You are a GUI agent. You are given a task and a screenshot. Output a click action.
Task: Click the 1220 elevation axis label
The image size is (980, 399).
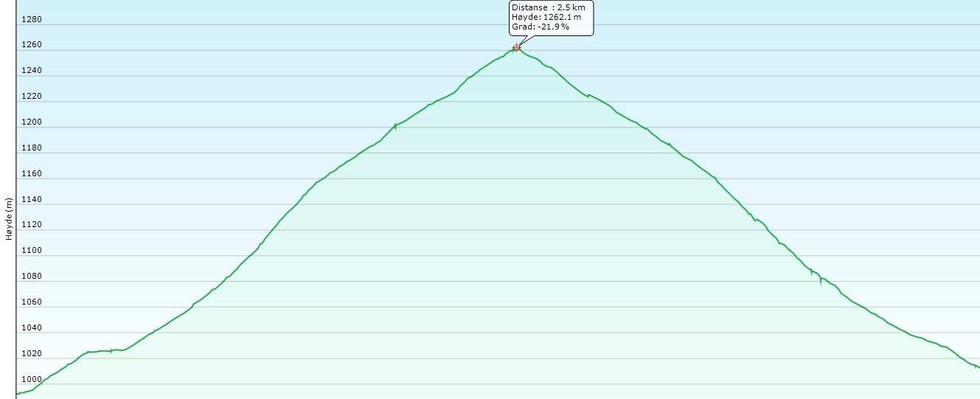[x=32, y=97]
